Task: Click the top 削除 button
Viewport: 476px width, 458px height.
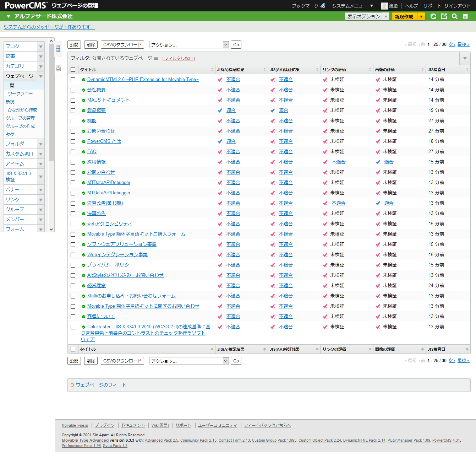Action: (91, 45)
